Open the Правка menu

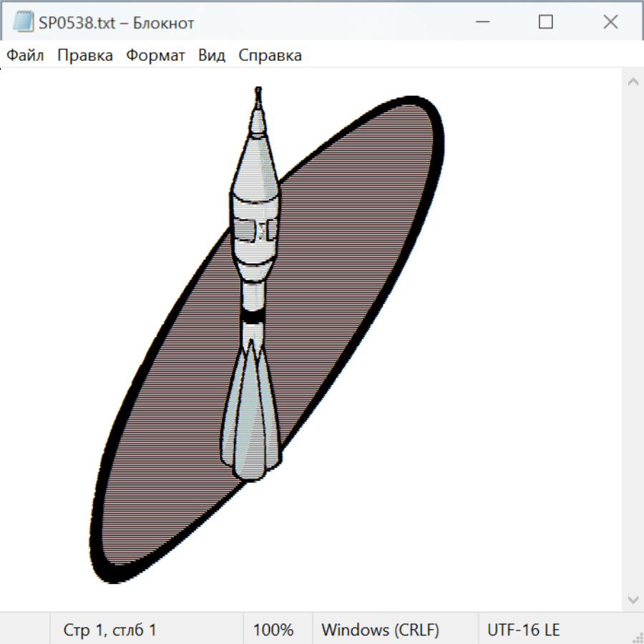pos(84,56)
